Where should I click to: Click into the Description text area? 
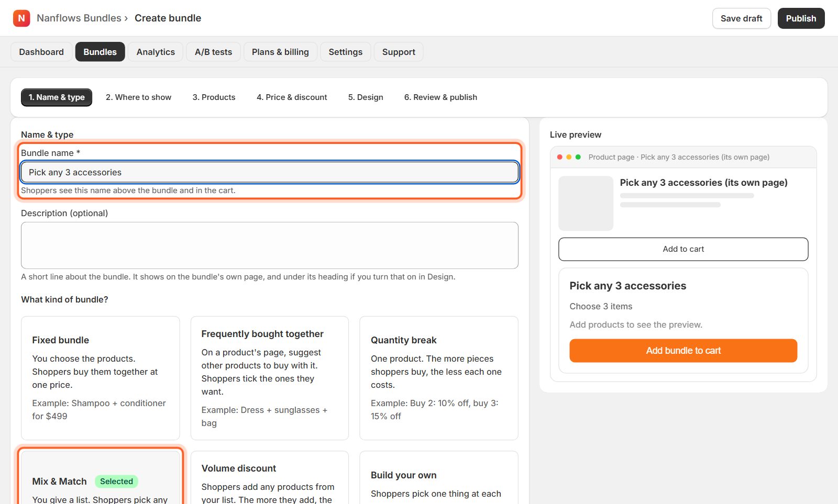(270, 245)
